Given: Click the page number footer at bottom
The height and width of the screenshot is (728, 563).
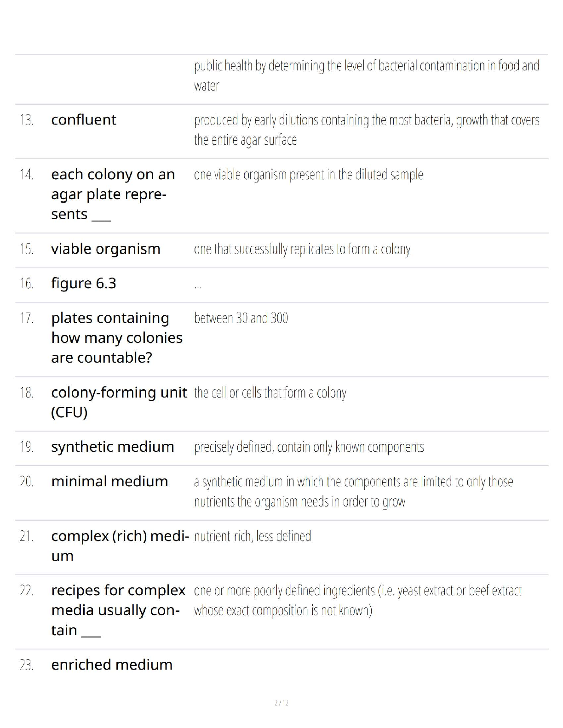Looking at the screenshot, I should click(281, 703).
